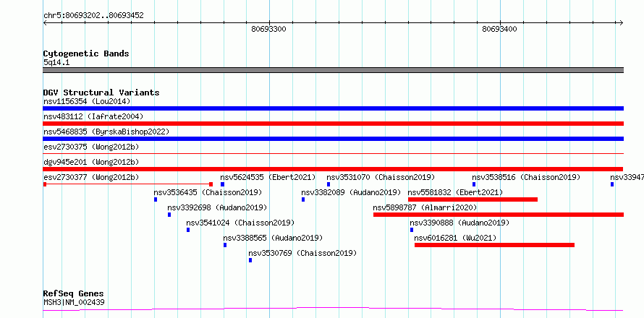This screenshot has width=644, height=318.
Task: Click the nsv483112 (Iafrate2004) red variant bar
Action: [333, 124]
